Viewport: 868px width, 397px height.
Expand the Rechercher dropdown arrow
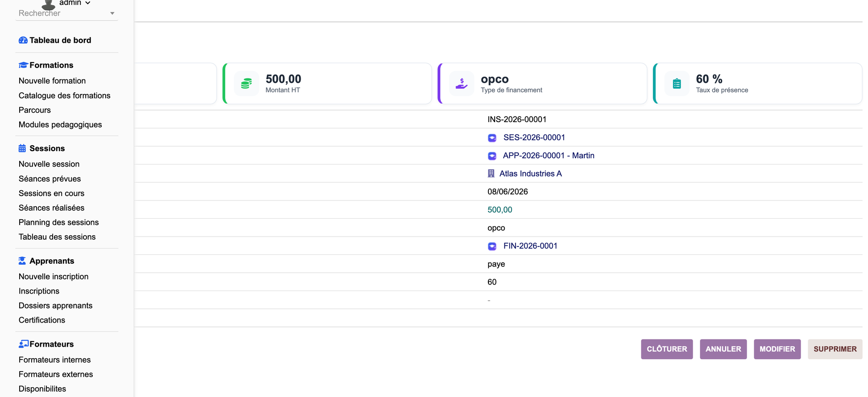[112, 13]
